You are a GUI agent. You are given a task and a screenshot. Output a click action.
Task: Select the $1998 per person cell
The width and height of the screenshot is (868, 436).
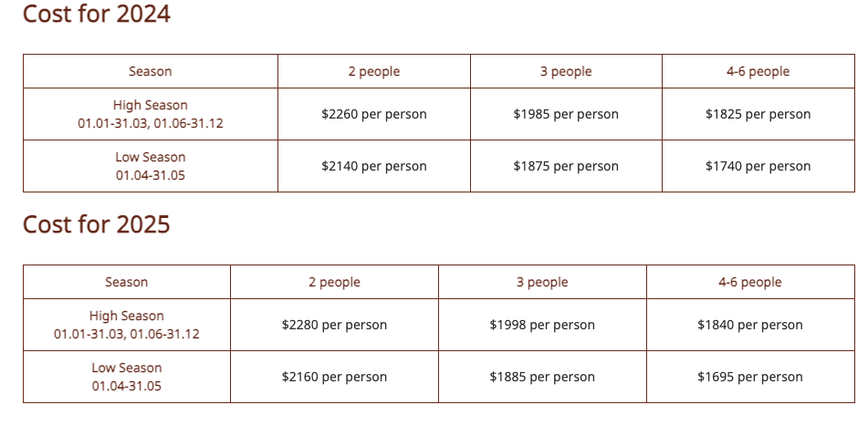click(542, 325)
